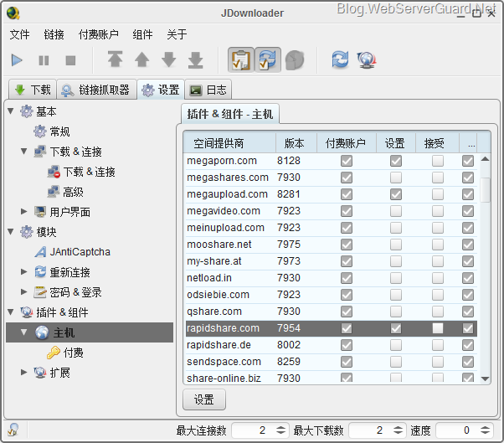Toggle sendspace.com last column checkbox
This screenshot has height=443, width=504.
pos(468,362)
